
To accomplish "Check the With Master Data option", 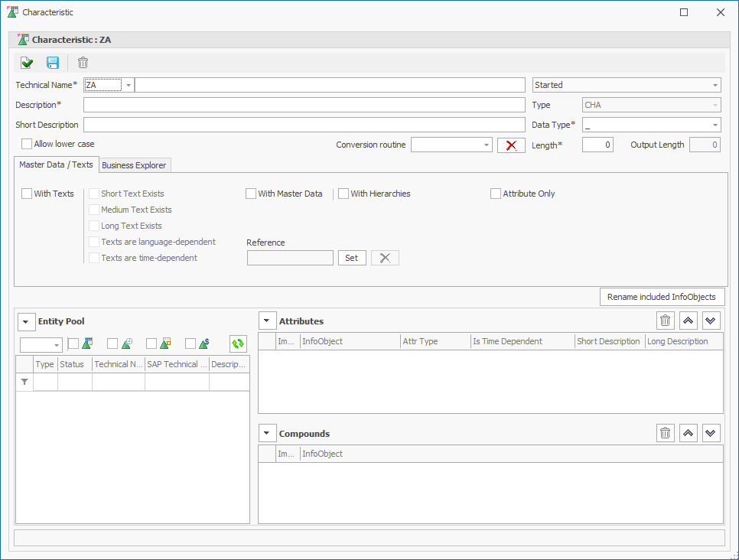I will point(251,194).
